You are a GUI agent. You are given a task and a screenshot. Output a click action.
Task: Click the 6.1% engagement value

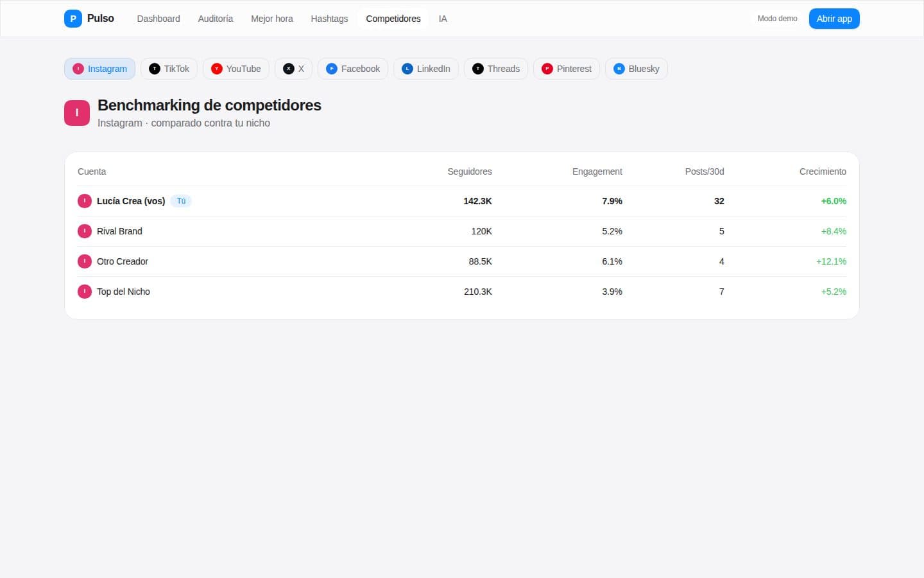(x=612, y=261)
